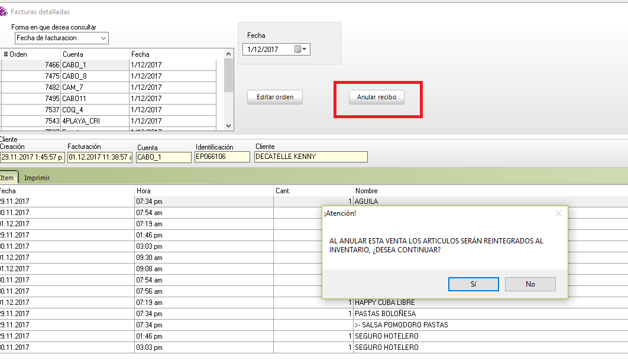Select the Item tab
The height and width of the screenshot is (364, 628).
point(8,178)
